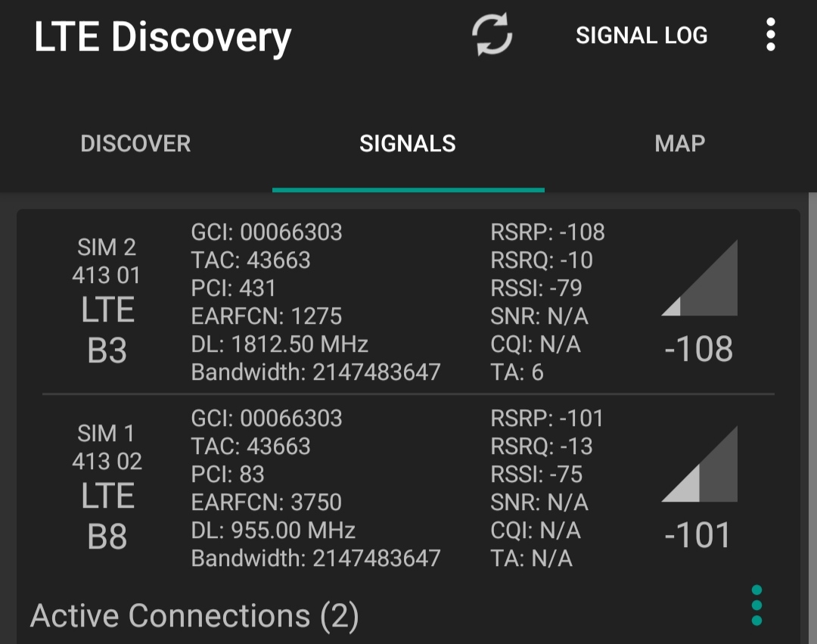Select RSSI: -75 value
The width and height of the screenshot is (817, 644).
[536, 474]
